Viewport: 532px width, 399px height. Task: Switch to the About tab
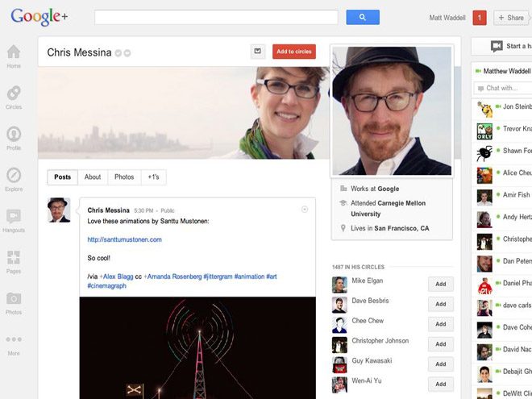tap(93, 177)
